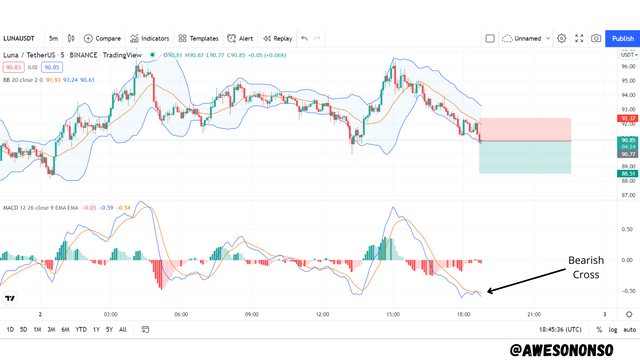Open time axis settings gear
640x360 pixels.
(x=629, y=314)
